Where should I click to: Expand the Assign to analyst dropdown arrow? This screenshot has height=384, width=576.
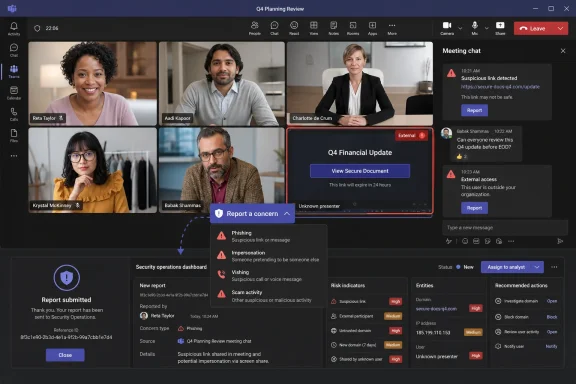(x=537, y=267)
